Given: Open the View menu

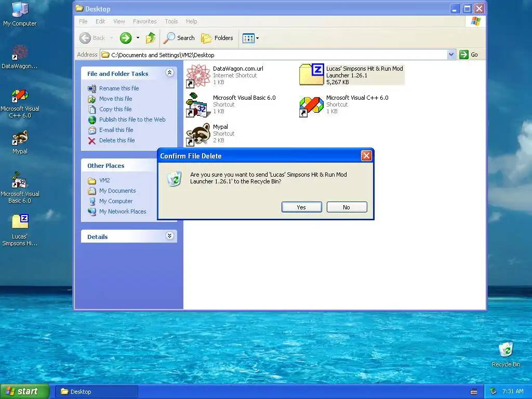Looking at the screenshot, I should tap(119, 21).
